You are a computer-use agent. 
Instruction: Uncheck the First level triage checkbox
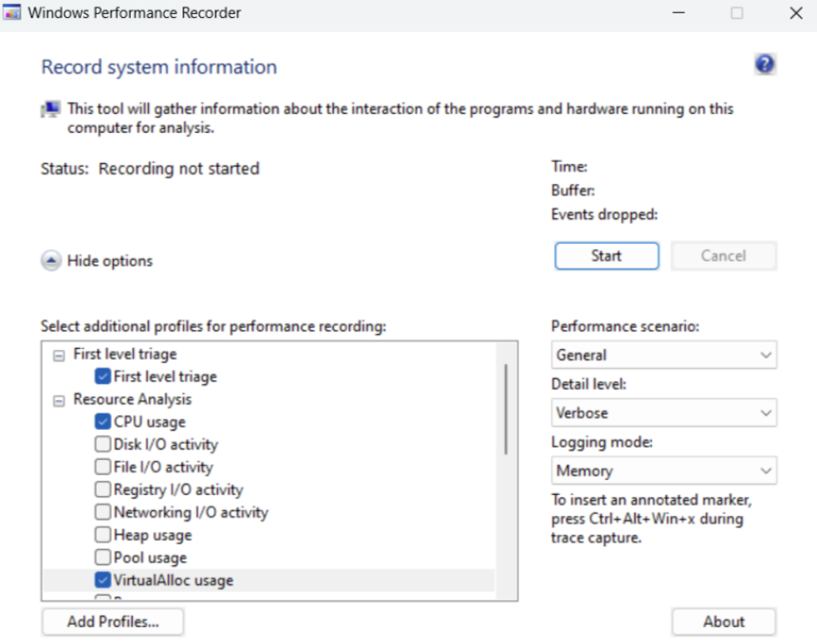point(102,376)
